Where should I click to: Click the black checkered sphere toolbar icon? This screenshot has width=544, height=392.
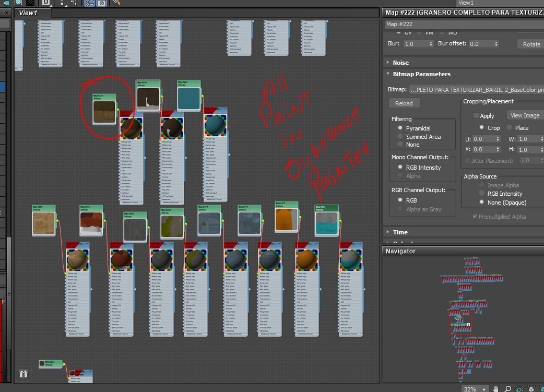click(30, 3)
